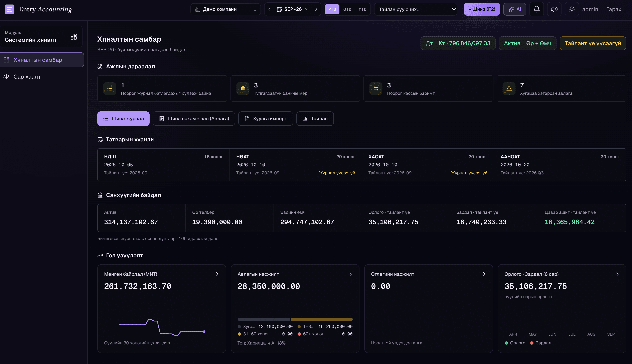
Task: Click Орлого green legend dot
Action: (x=506, y=343)
